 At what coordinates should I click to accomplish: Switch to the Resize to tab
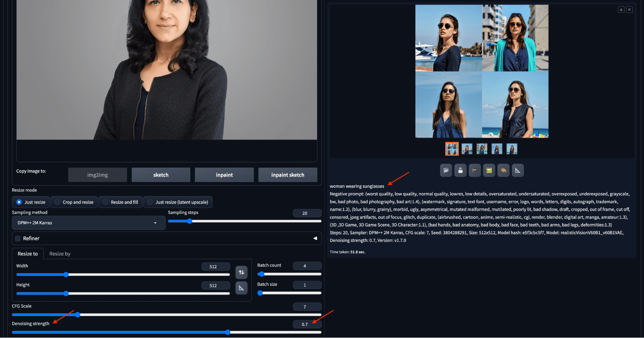click(28, 254)
